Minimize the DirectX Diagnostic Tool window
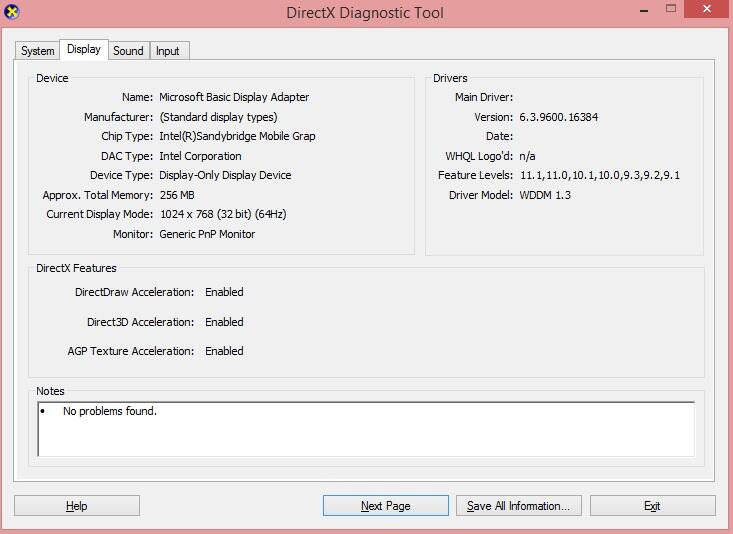This screenshot has width=733, height=534. tap(644, 10)
